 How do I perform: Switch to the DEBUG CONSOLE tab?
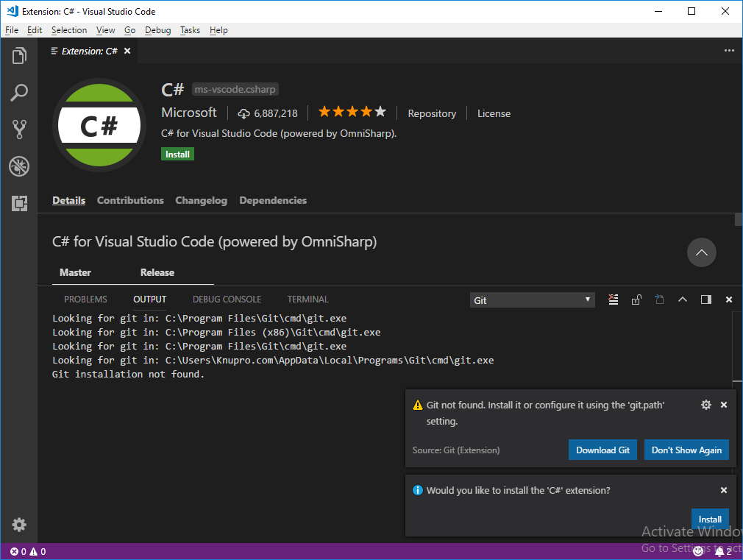pos(227,300)
